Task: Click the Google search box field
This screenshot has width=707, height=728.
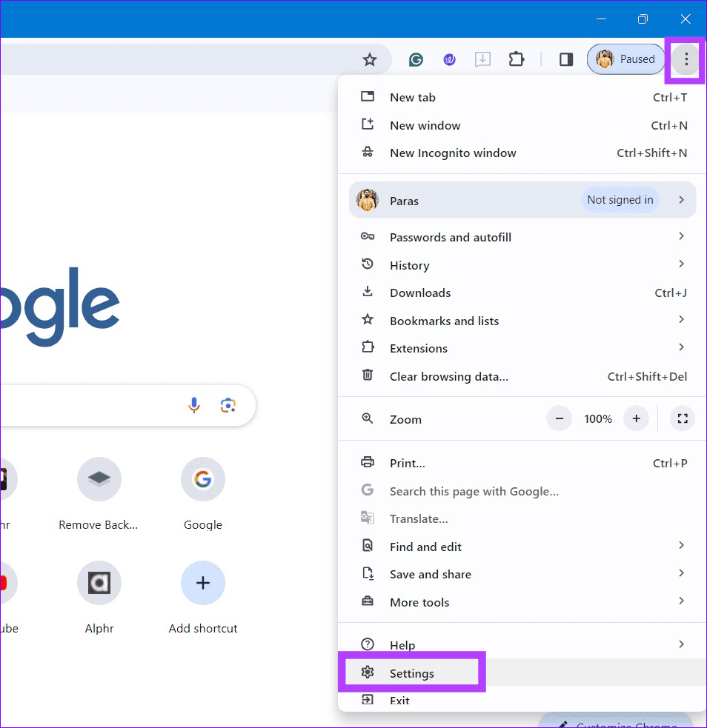Action: (127, 405)
